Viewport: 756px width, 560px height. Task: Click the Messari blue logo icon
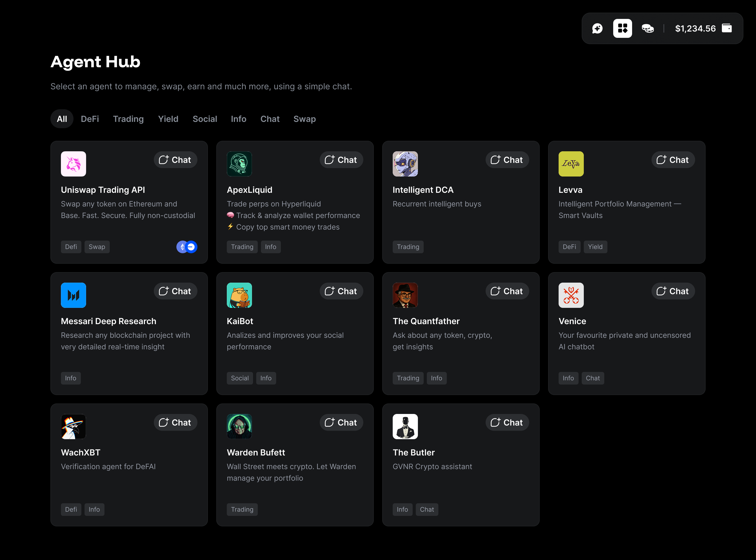pos(73,295)
